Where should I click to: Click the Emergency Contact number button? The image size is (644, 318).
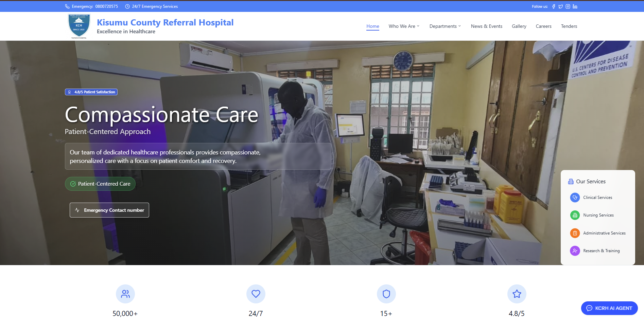(109, 210)
